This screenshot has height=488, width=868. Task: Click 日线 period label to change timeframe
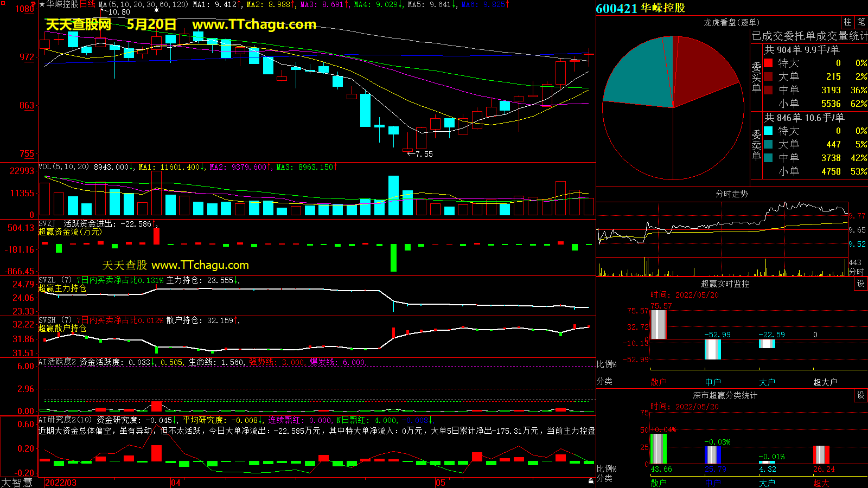(x=87, y=4)
